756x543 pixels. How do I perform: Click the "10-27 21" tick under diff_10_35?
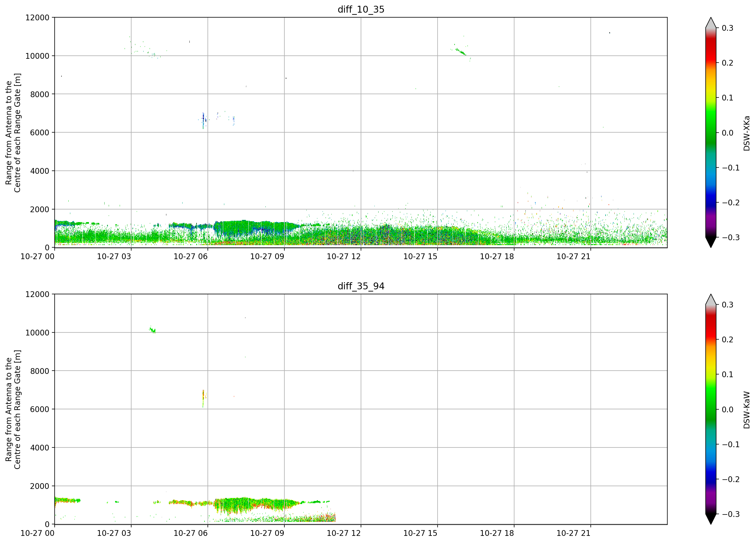point(573,256)
